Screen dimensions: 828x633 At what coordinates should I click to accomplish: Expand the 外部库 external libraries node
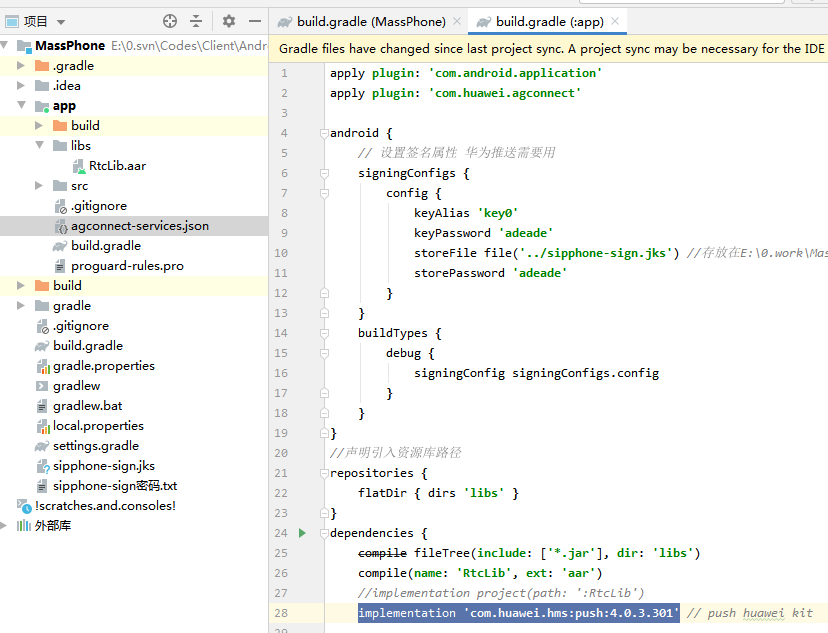tap(4, 525)
